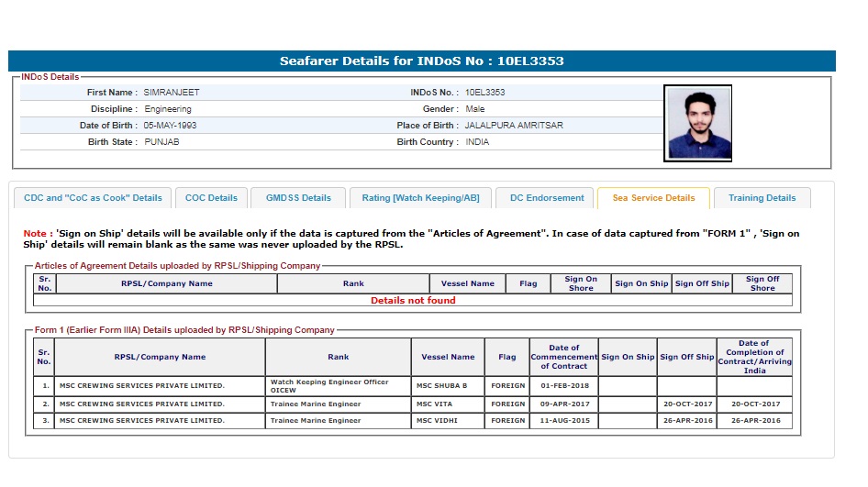Open the Training Details tab

[762, 198]
